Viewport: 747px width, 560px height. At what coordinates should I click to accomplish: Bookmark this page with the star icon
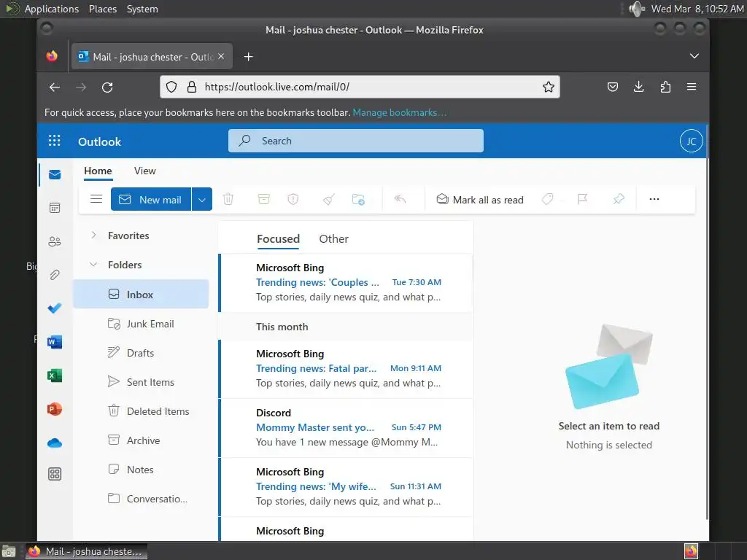549,87
